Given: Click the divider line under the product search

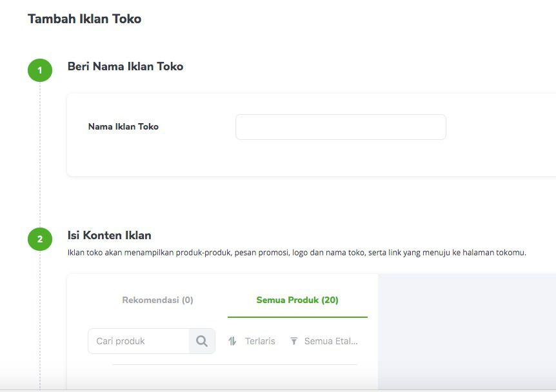Looking at the screenshot, I should point(235,364).
